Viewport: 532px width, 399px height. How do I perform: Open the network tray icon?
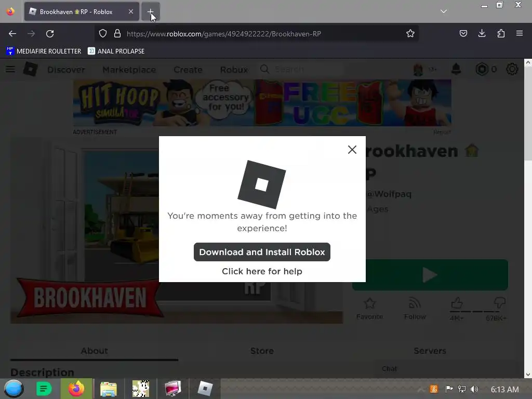(x=462, y=389)
